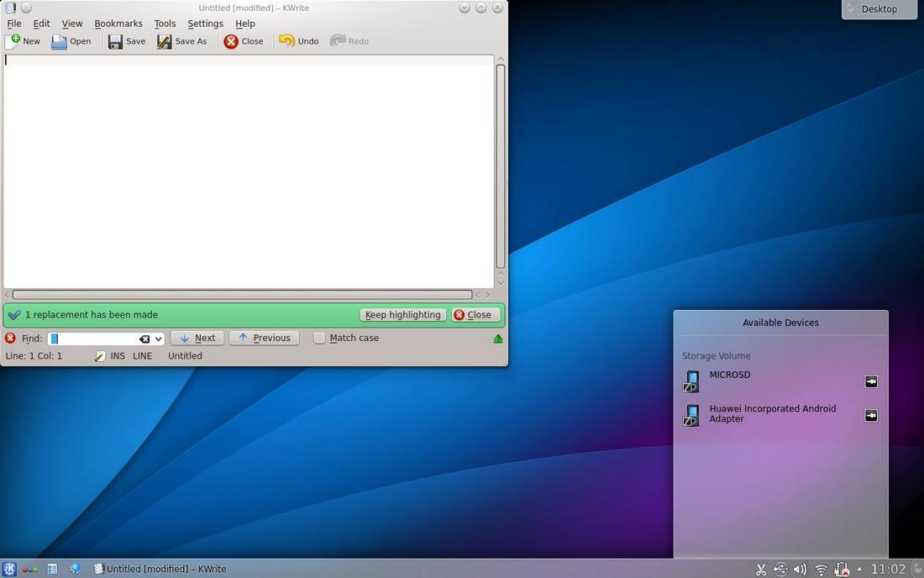Image resolution: width=924 pixels, height=578 pixels.
Task: Enable the Match case checkbox
Action: pos(320,338)
